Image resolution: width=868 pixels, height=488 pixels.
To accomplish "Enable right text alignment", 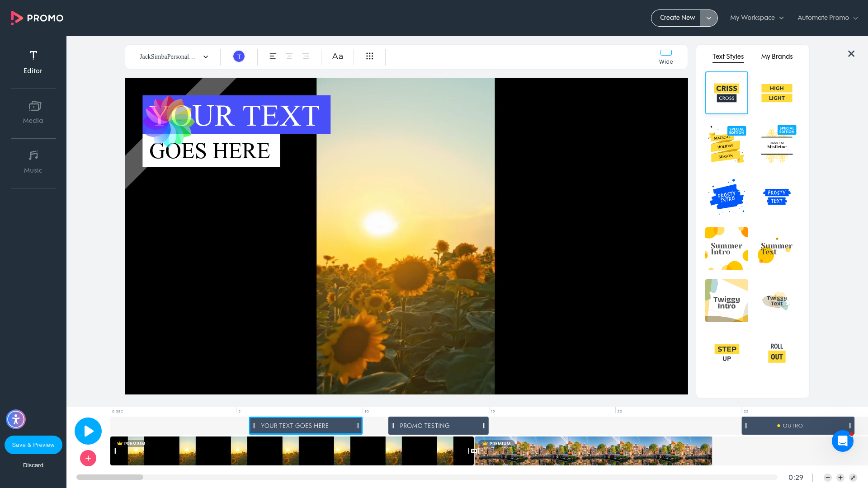I will tap(306, 56).
